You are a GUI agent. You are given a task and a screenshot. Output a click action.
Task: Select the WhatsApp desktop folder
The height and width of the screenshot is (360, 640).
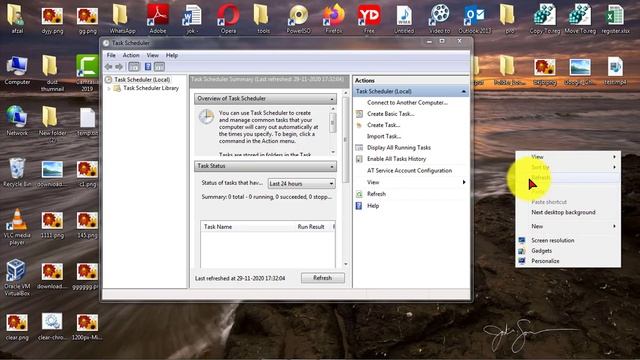coord(122,16)
